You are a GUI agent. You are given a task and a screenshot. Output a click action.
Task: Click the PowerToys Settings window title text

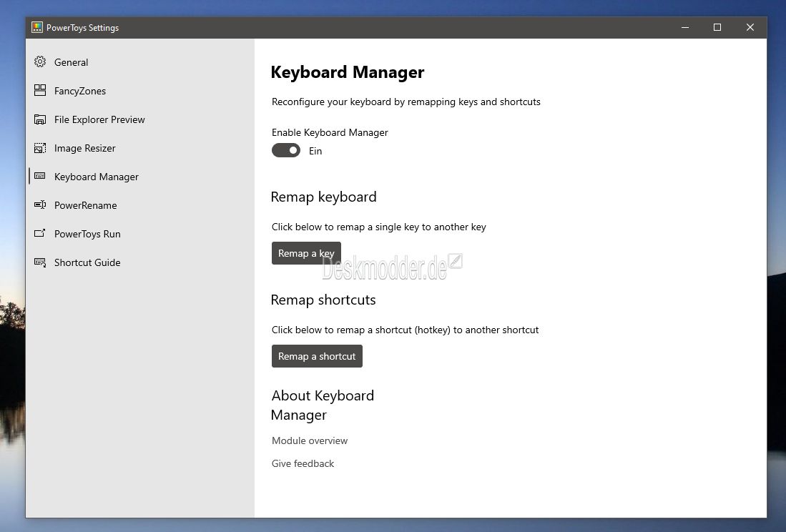[83, 28]
